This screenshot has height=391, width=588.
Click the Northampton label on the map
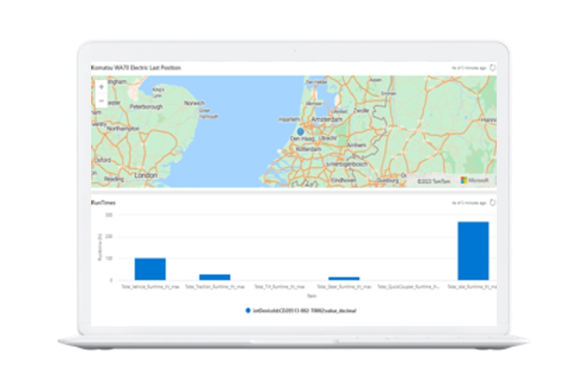coord(123,128)
